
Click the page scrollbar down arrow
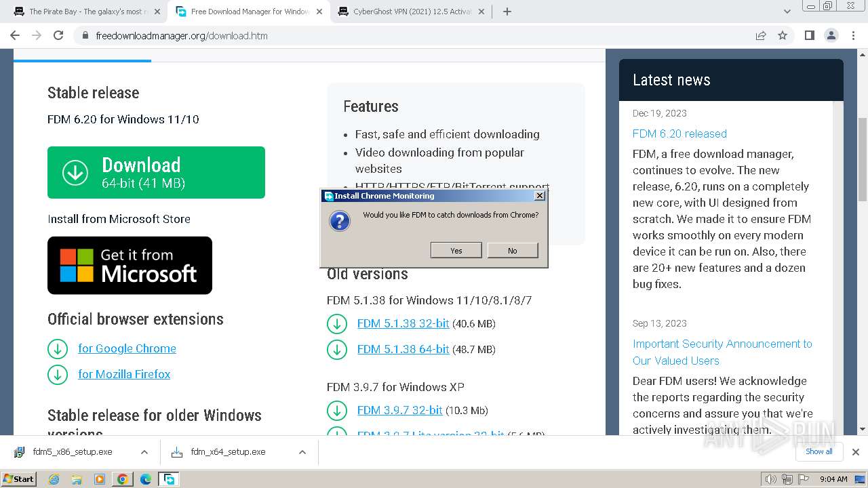862,429
